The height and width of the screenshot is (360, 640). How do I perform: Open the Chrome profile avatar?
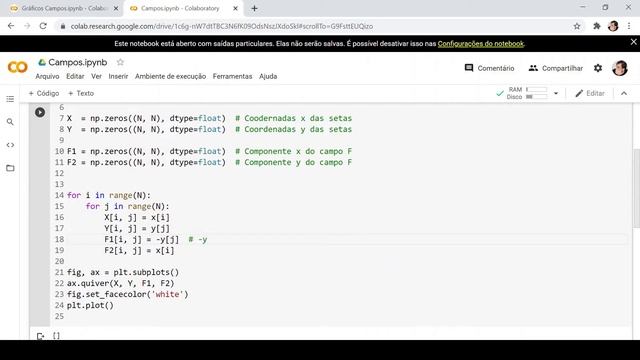(613, 26)
